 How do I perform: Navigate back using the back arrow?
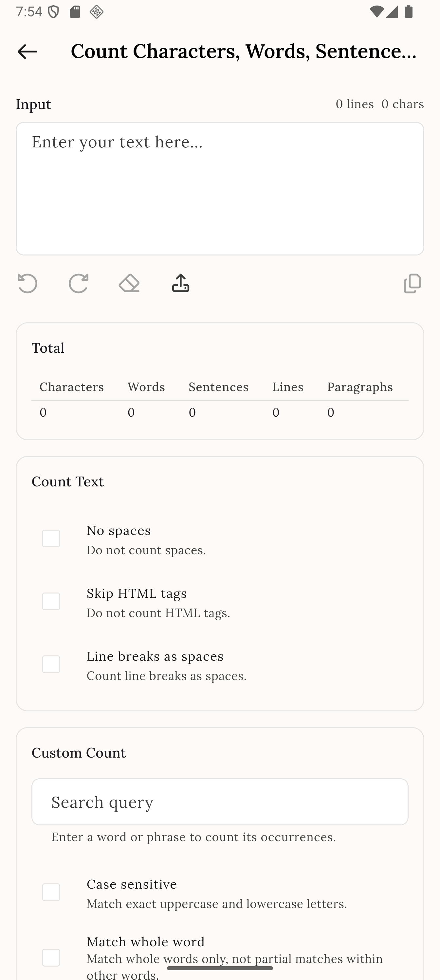(x=27, y=52)
